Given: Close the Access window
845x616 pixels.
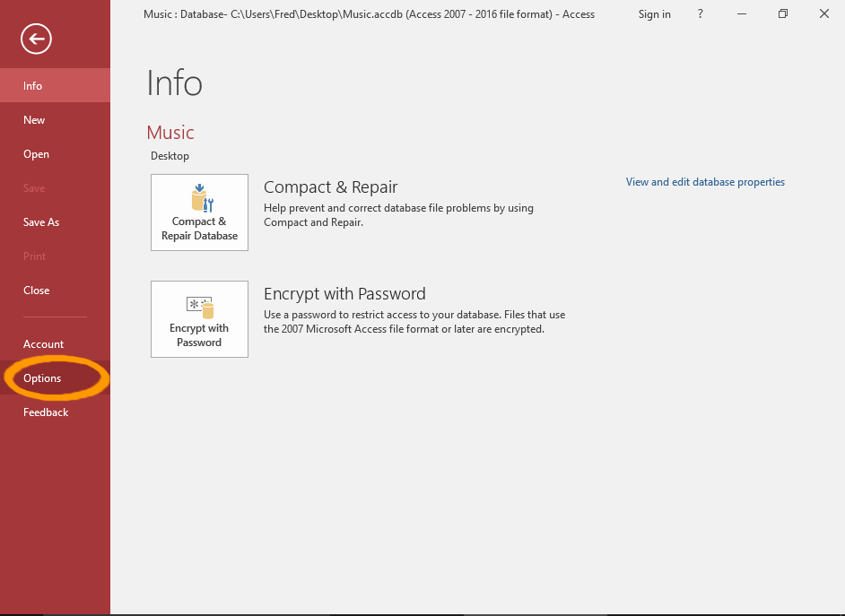Looking at the screenshot, I should (823, 14).
